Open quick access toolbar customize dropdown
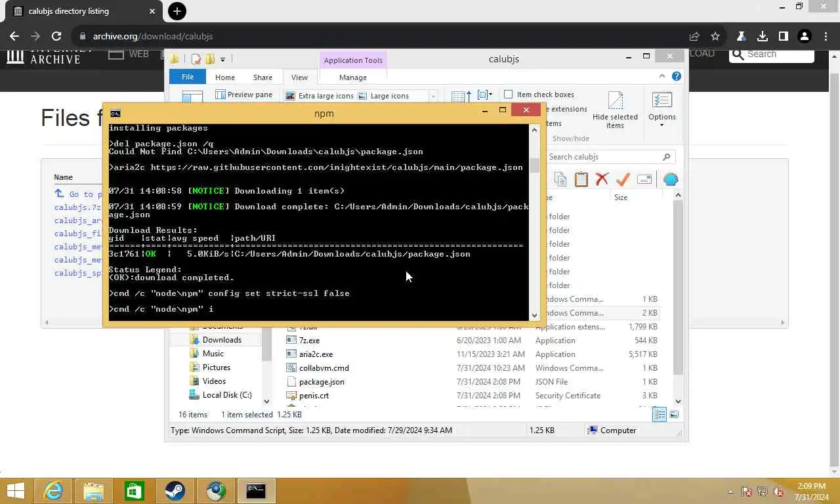840x504 pixels. click(222, 59)
